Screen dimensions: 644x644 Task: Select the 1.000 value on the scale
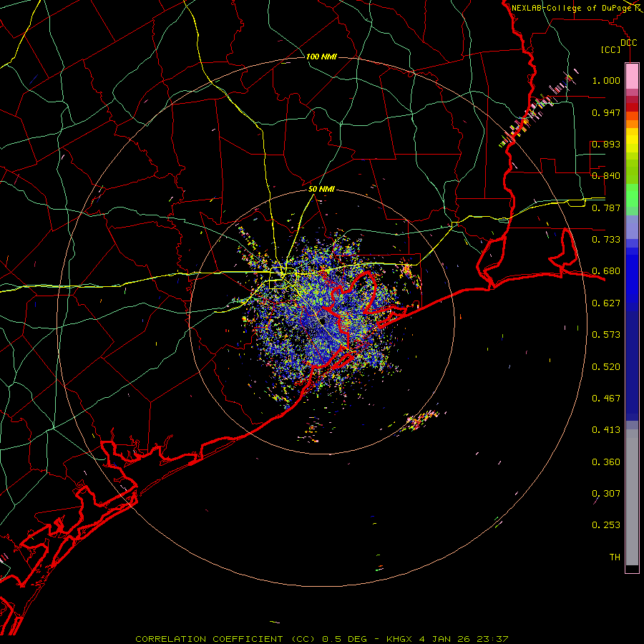pyautogui.click(x=606, y=80)
